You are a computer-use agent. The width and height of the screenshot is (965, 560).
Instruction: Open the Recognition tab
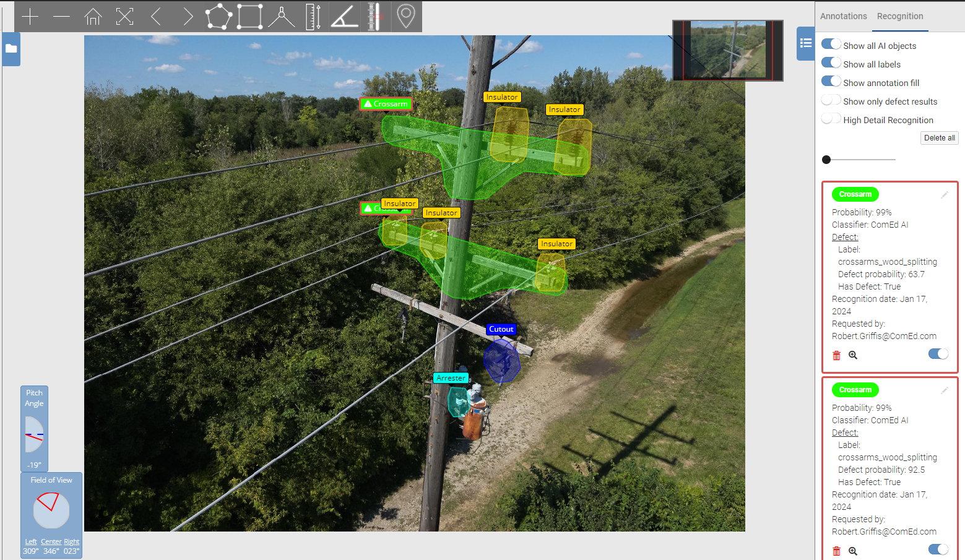[x=899, y=16]
